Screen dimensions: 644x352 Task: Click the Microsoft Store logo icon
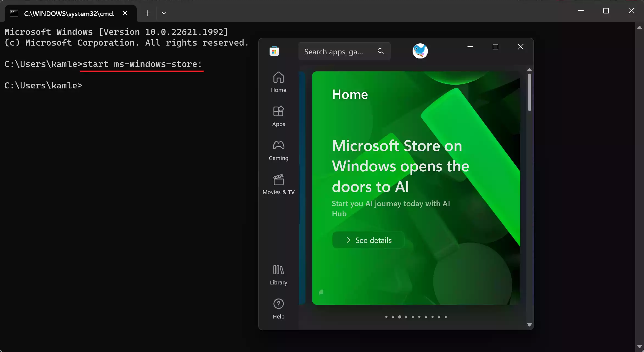(274, 51)
